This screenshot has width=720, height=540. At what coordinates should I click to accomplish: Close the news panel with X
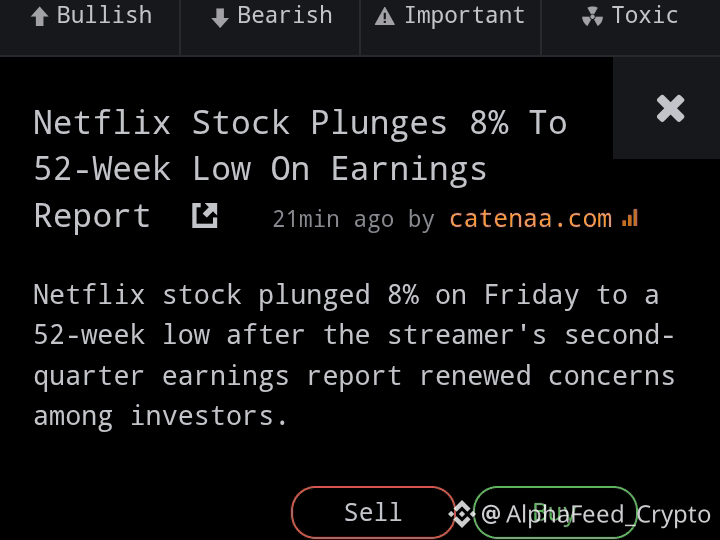point(670,108)
